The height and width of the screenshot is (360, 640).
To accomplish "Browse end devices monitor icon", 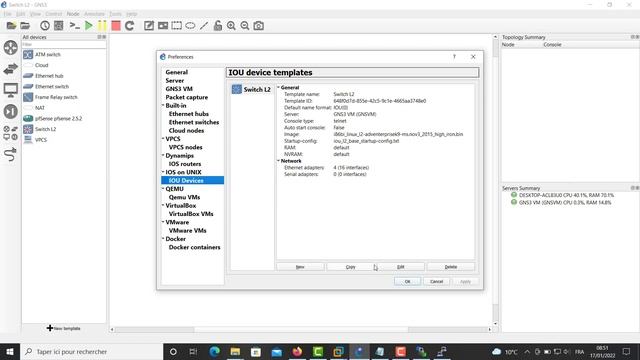I will pos(11,90).
